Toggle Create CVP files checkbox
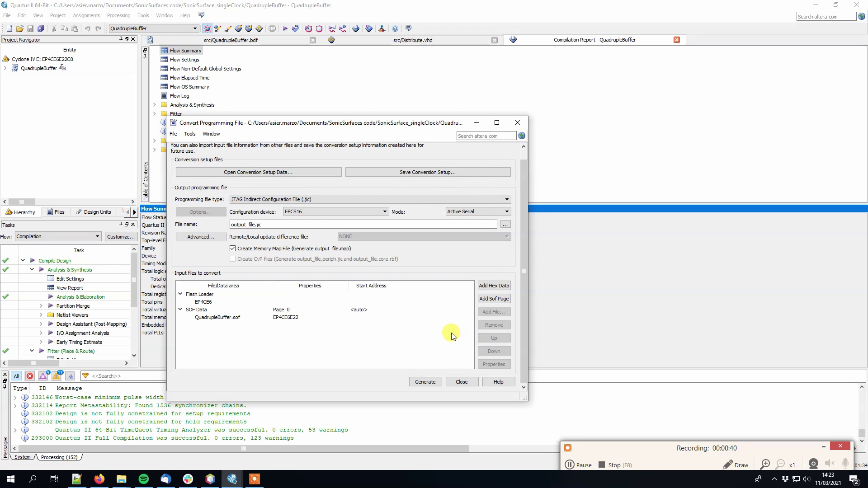Screen dimensions: 868x488 (x=232, y=258)
